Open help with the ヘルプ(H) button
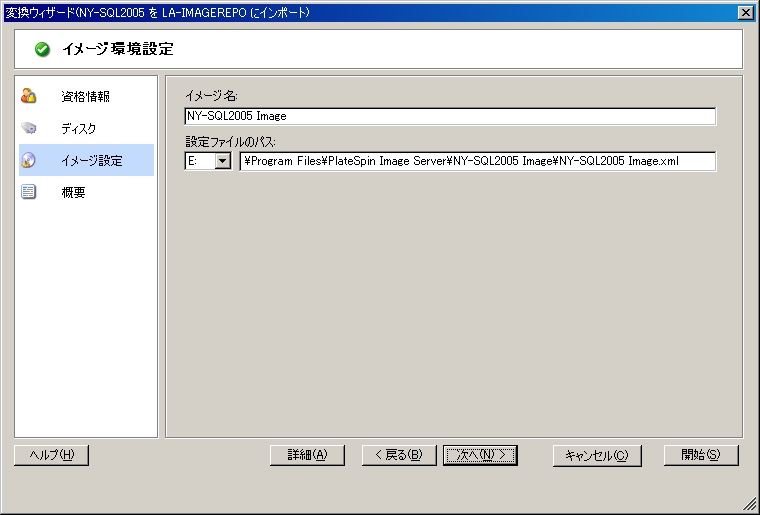The width and height of the screenshot is (760, 515). (x=51, y=455)
